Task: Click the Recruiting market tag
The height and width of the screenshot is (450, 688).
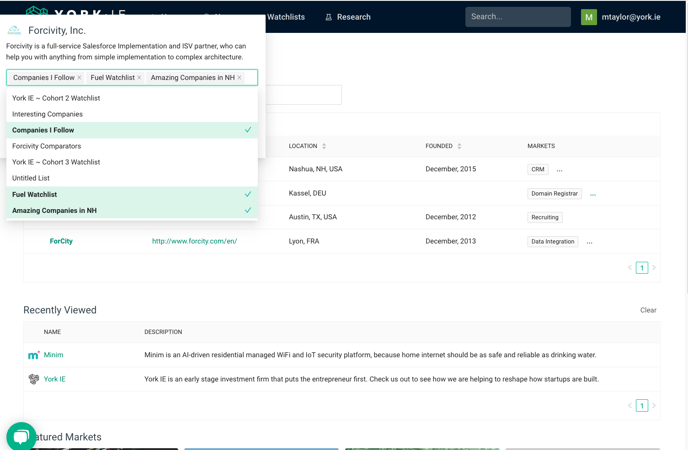Action: [545, 218]
